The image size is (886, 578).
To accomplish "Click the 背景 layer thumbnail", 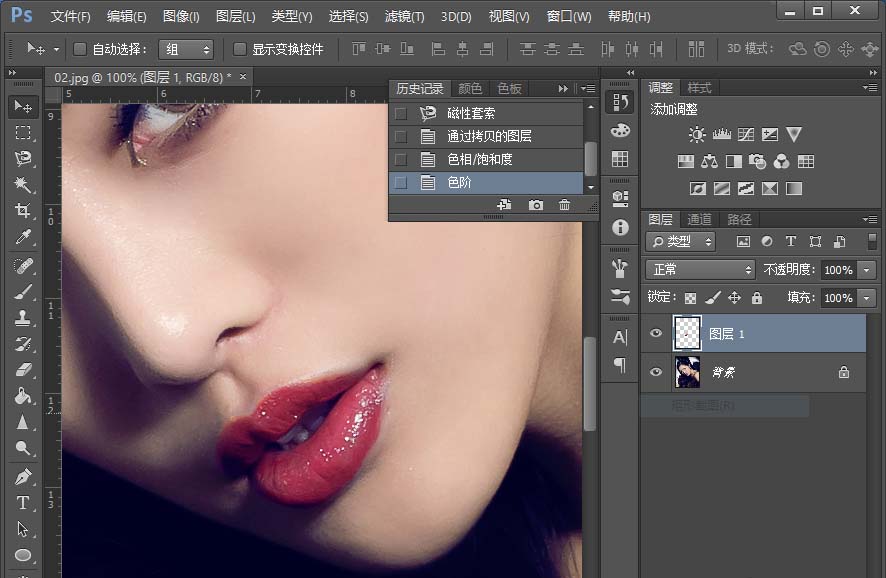I will point(687,372).
